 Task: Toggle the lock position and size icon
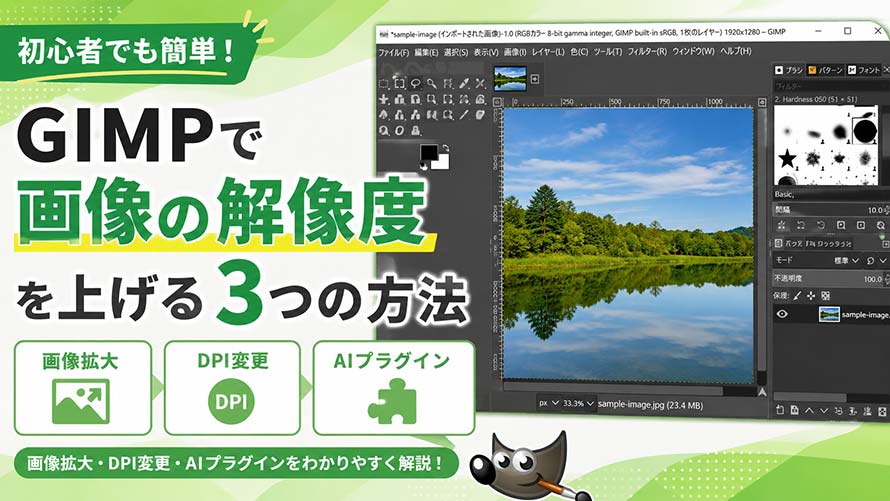[x=811, y=296]
